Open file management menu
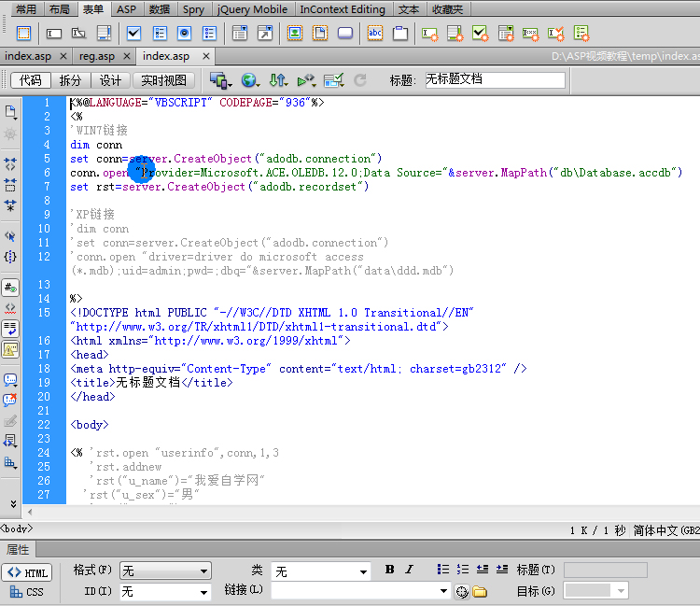The image size is (700, 606). (x=278, y=80)
